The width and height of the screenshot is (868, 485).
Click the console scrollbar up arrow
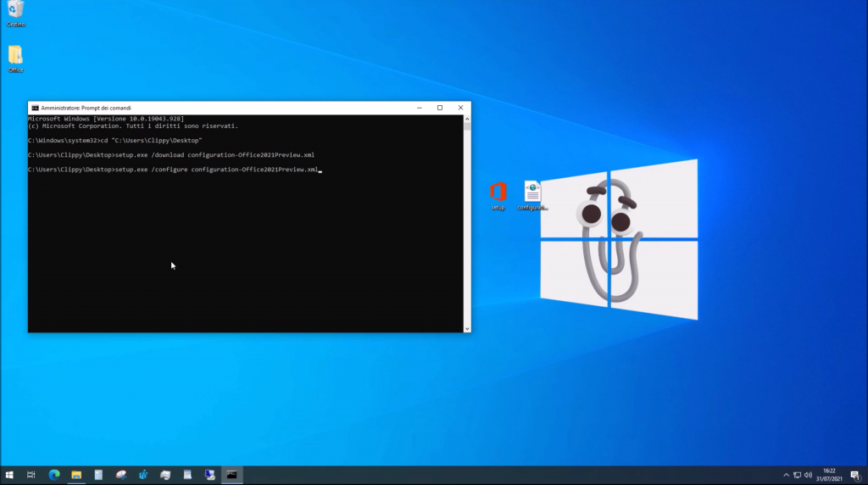tap(467, 119)
